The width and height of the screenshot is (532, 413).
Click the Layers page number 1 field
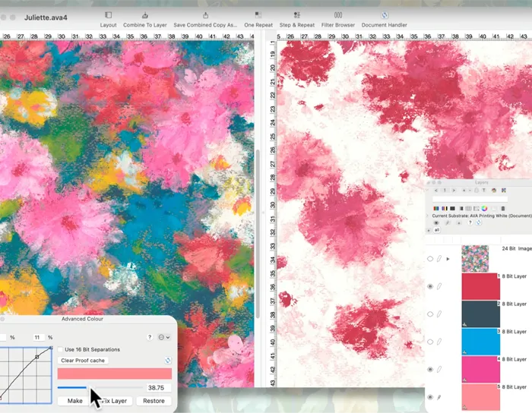(445, 191)
